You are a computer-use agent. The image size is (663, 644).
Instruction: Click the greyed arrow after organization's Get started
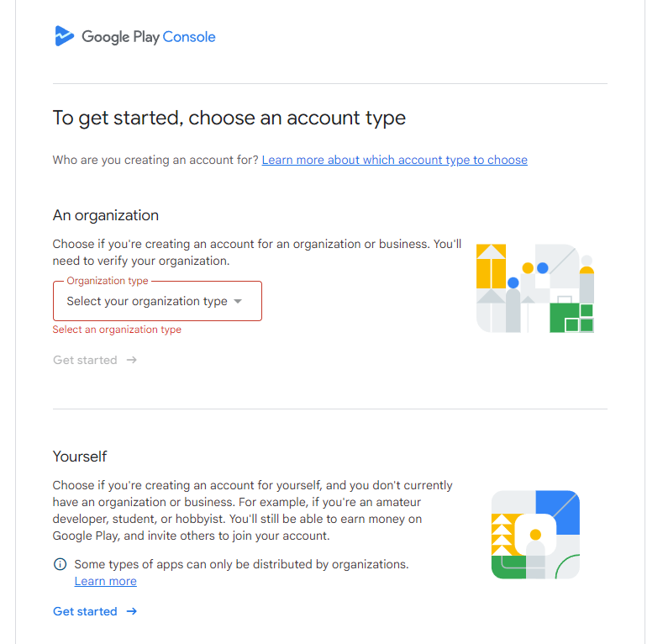click(x=132, y=360)
